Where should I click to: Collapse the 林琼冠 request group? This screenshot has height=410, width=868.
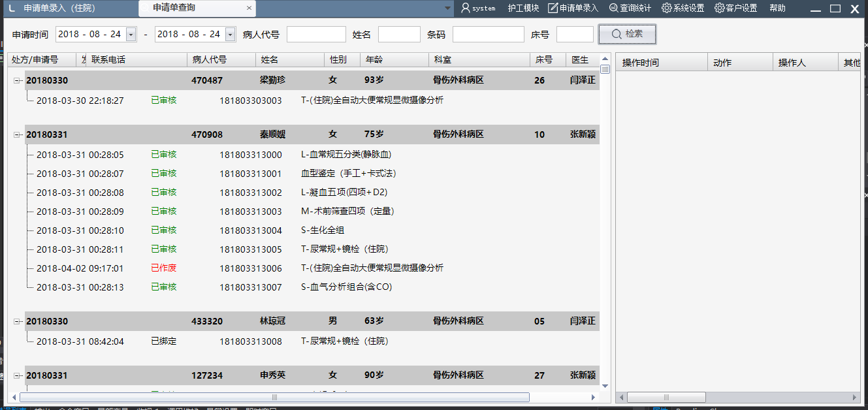click(17, 322)
